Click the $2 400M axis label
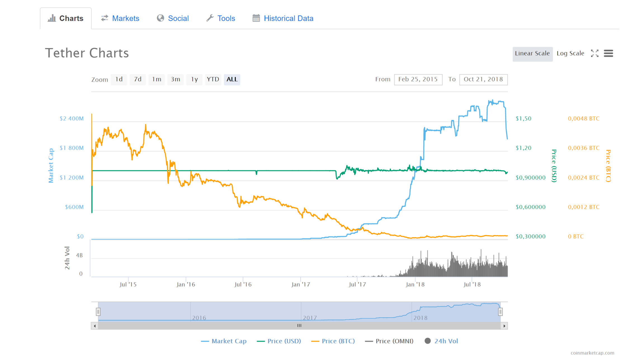This screenshot has height=362, width=644. point(72,119)
